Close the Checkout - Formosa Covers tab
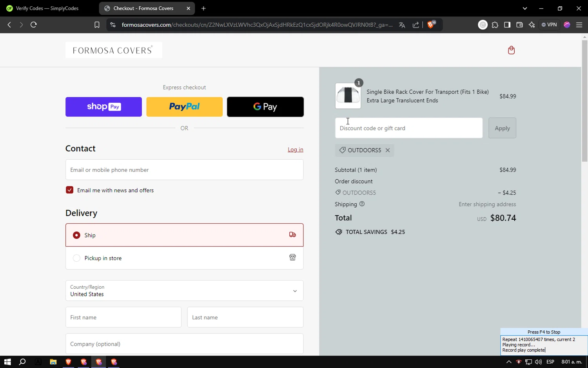Viewport: 588px width, 368px height. (x=188, y=8)
